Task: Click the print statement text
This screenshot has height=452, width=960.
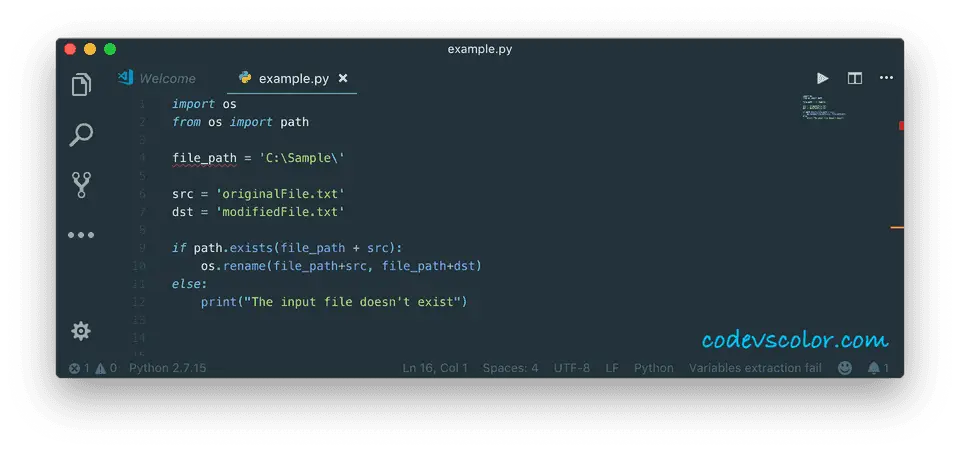Action: [x=334, y=302]
